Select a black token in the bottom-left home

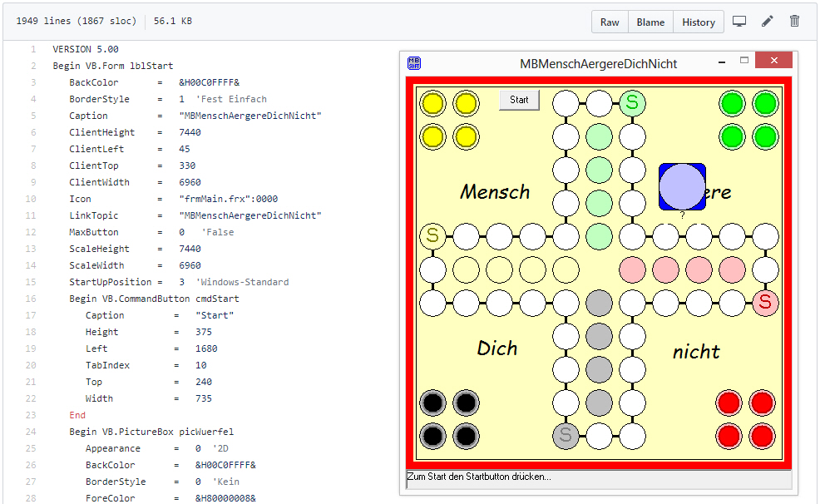click(x=432, y=403)
